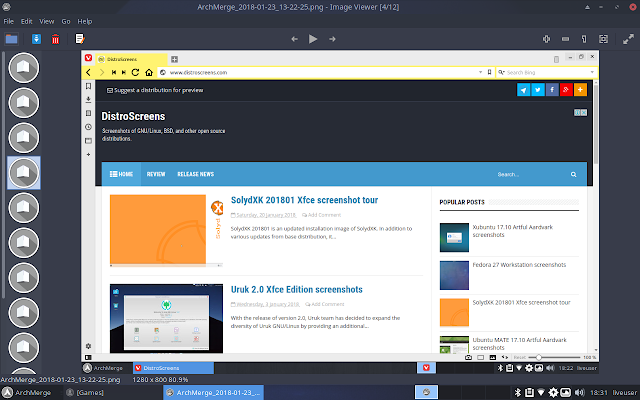640x400 pixels.
Task: Go to the next image with right arrow
Action: pos(332,39)
